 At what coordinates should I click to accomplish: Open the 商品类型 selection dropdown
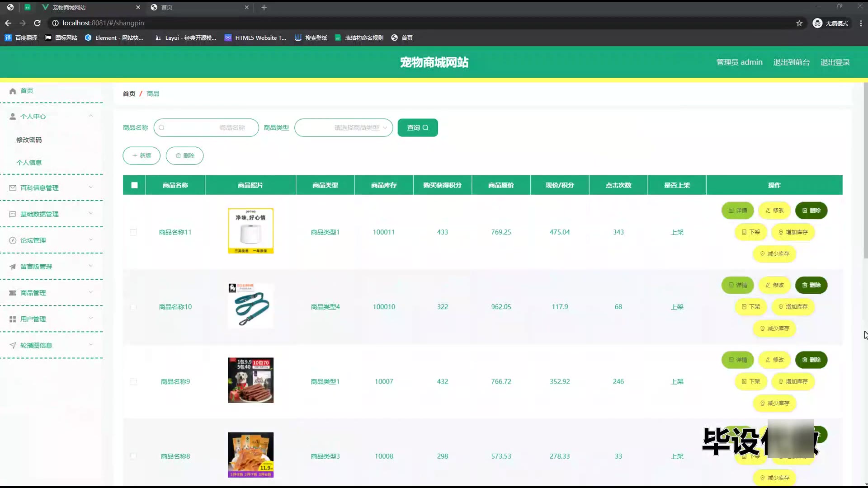tap(344, 128)
